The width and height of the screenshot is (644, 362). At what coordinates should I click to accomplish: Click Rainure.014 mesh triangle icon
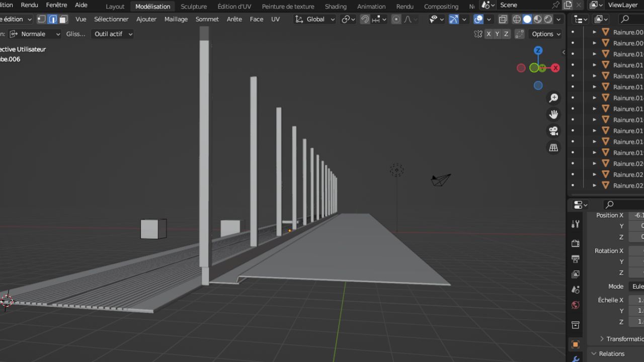(x=605, y=98)
